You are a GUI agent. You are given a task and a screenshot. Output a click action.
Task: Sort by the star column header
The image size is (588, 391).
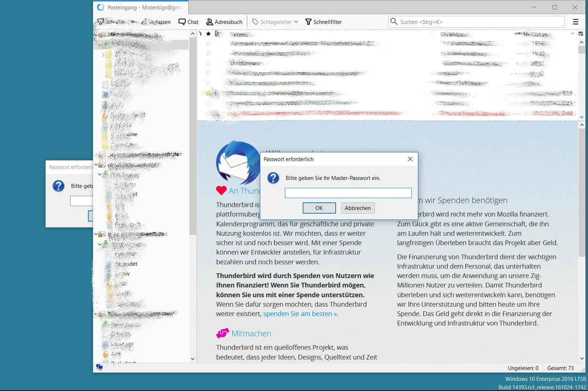pos(208,34)
